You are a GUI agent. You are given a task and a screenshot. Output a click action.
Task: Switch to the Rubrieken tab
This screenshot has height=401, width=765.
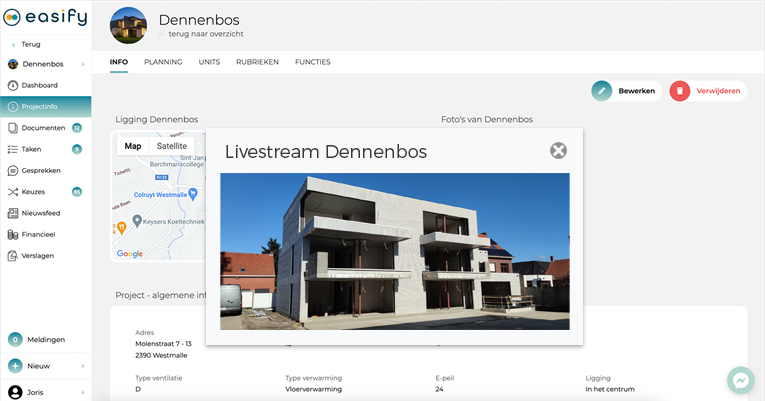point(257,62)
